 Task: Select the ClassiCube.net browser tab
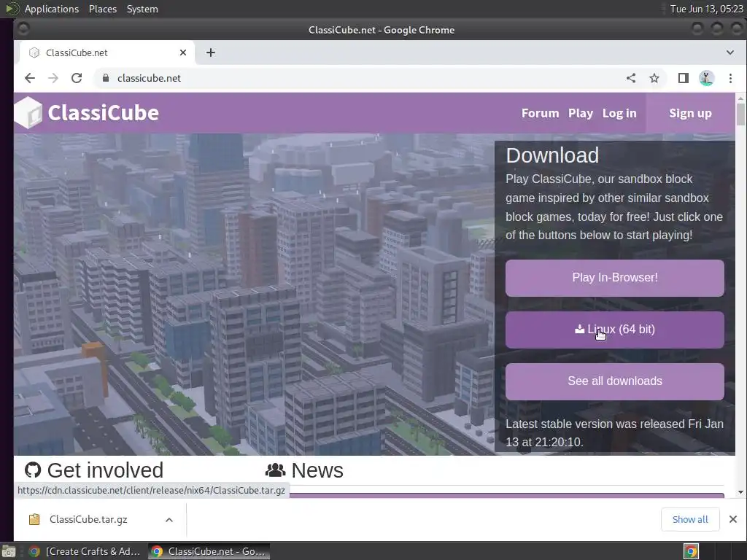[107, 52]
